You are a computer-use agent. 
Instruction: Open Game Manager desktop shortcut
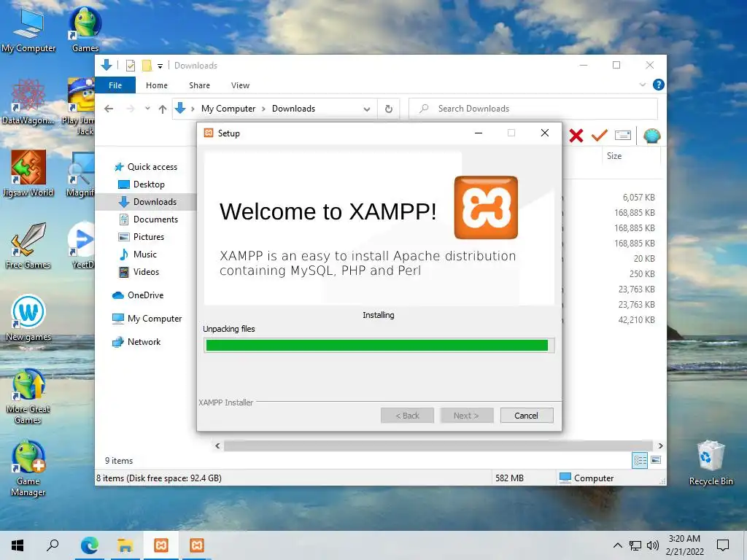pos(28,469)
